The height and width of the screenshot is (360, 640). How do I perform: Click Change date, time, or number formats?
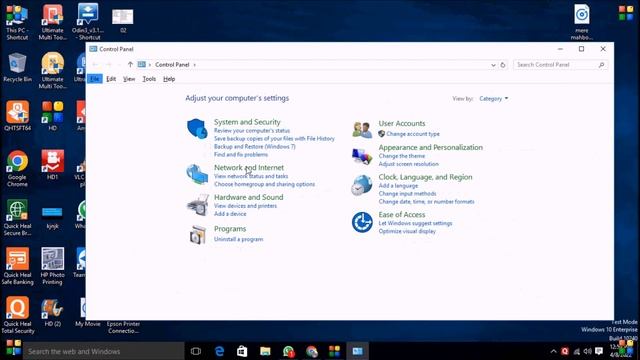(426, 202)
